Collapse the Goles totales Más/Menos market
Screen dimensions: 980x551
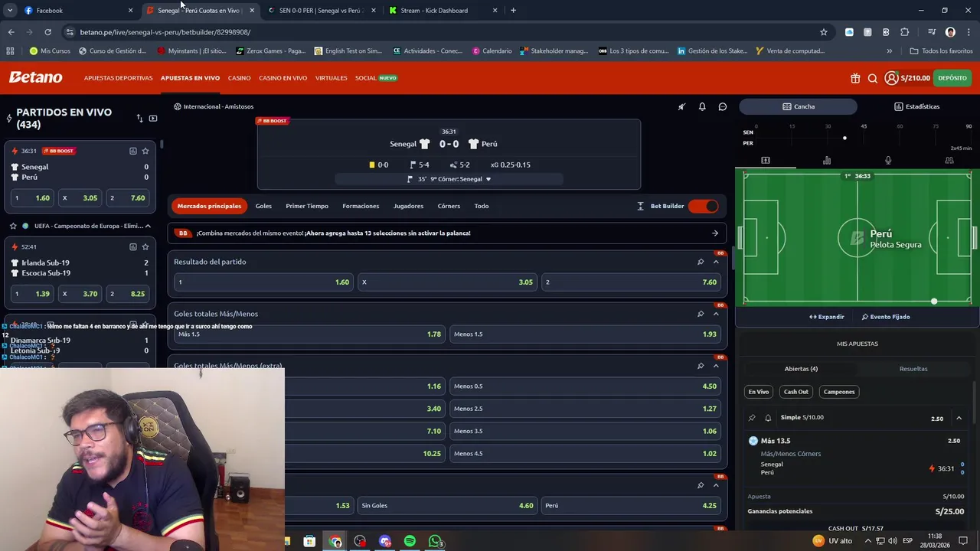pos(716,314)
